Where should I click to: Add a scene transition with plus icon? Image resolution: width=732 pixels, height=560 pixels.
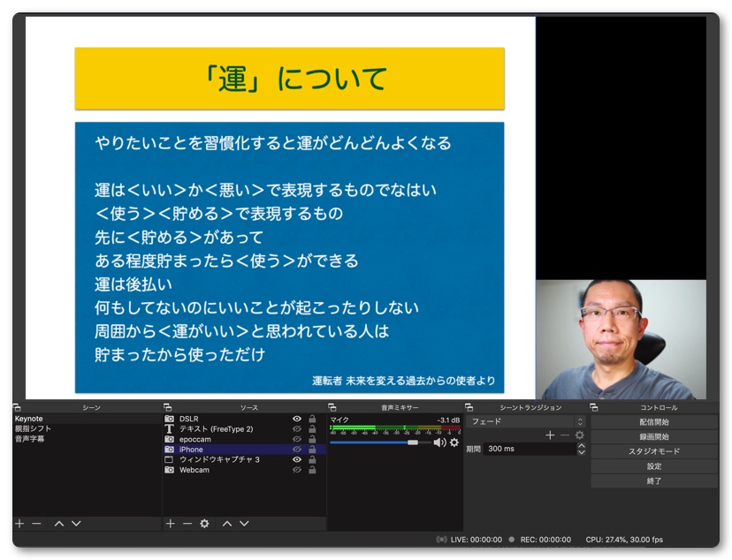coord(550,435)
